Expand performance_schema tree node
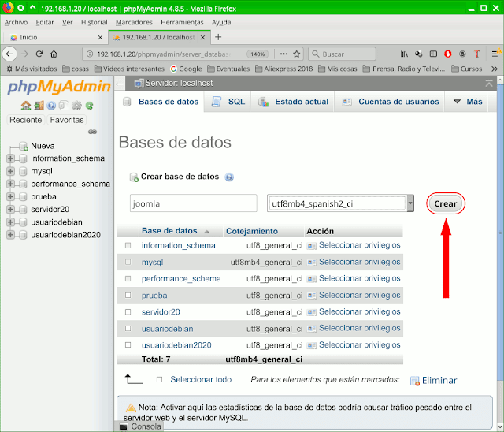 pos(10,184)
